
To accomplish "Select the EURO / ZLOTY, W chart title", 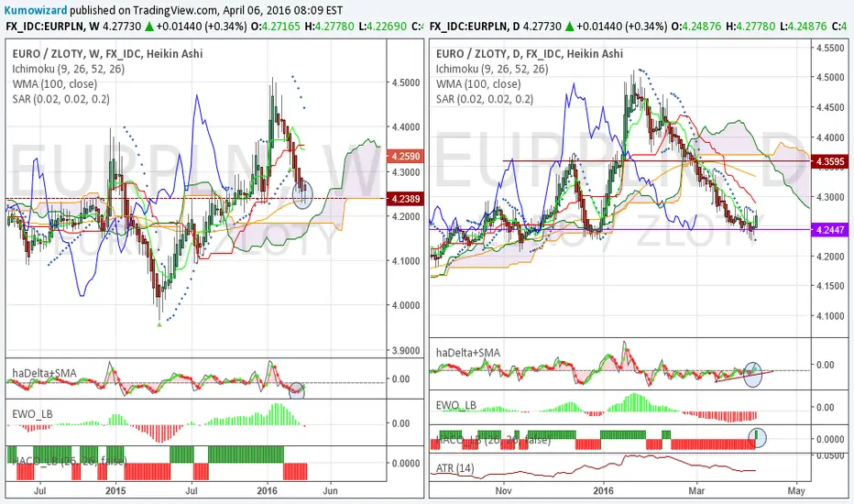I will tap(107, 53).
